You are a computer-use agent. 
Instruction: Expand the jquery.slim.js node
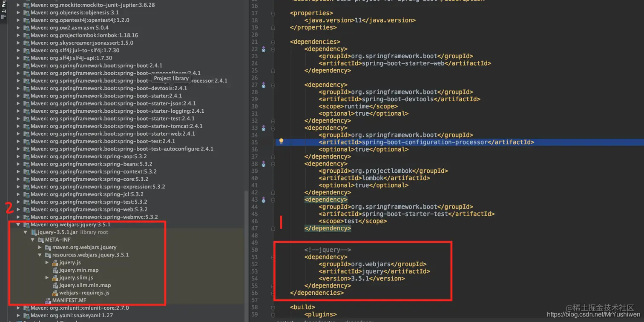47,278
